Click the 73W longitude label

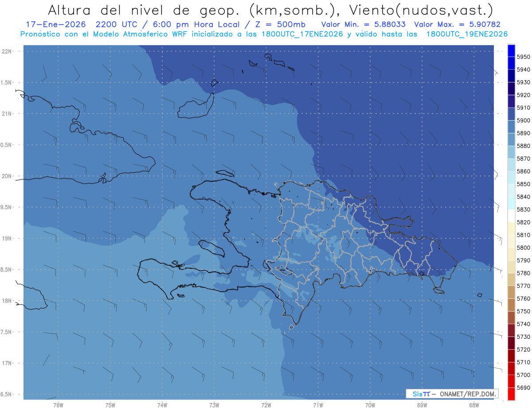click(x=214, y=405)
